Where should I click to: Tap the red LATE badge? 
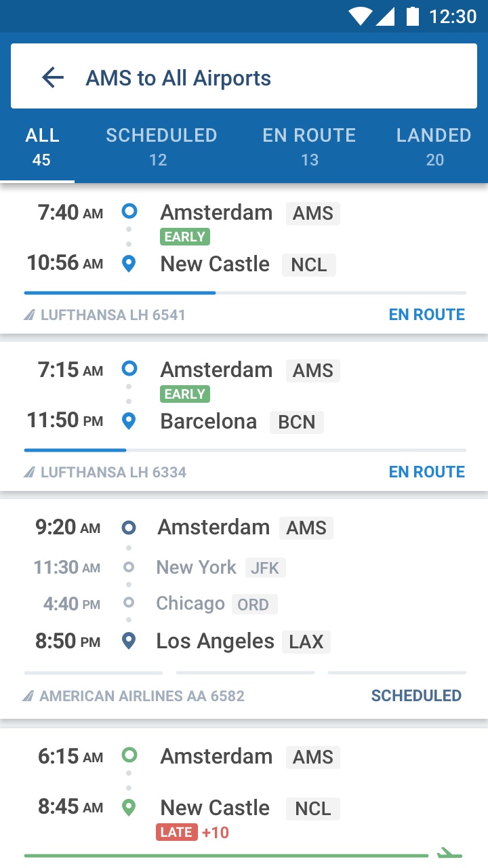click(176, 832)
